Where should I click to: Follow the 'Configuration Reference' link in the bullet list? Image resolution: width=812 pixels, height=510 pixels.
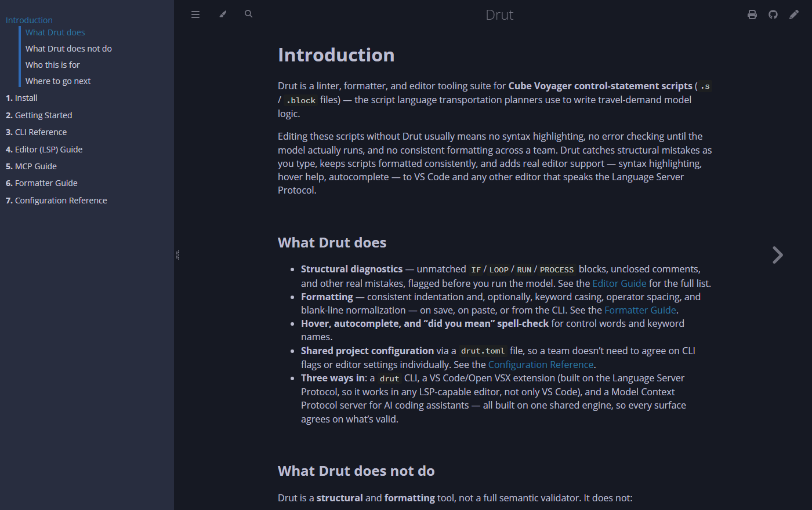[541, 365]
